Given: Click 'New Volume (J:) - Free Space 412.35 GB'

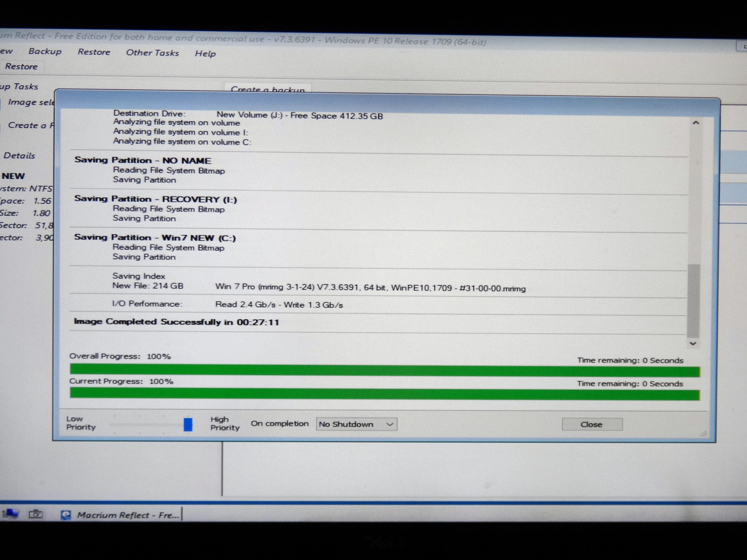Looking at the screenshot, I should pyautogui.click(x=299, y=116).
